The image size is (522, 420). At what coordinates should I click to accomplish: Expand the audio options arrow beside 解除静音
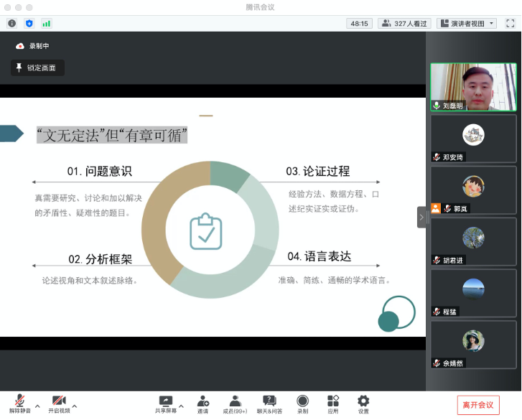37,406
